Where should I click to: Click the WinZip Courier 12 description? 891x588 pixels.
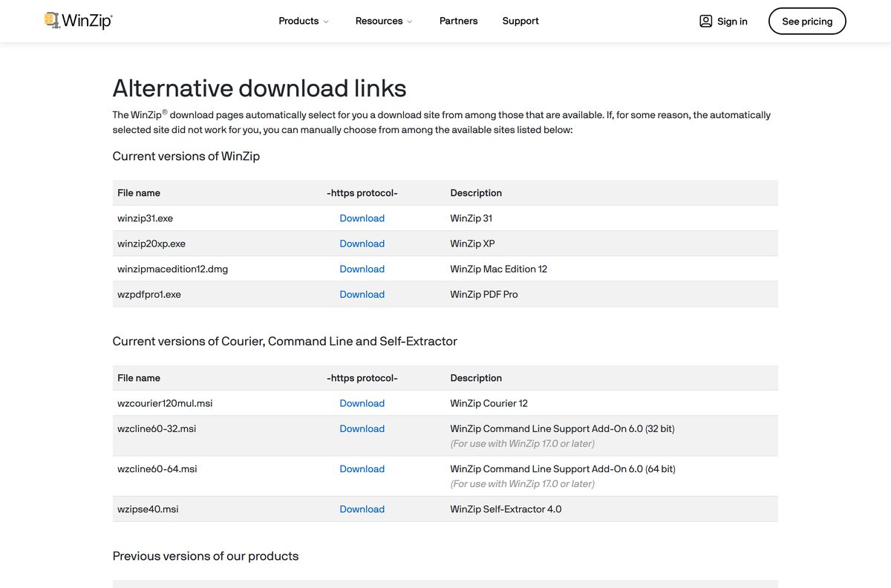pos(489,403)
